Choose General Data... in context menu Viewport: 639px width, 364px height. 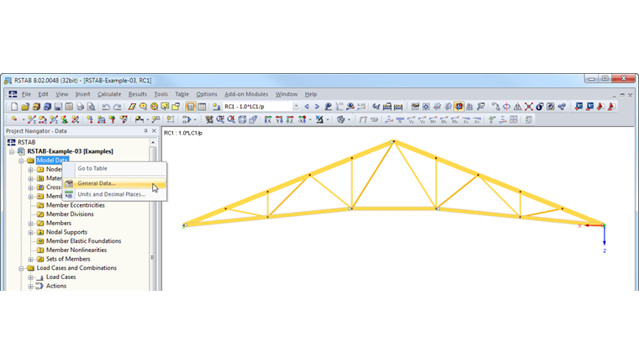[114, 183]
